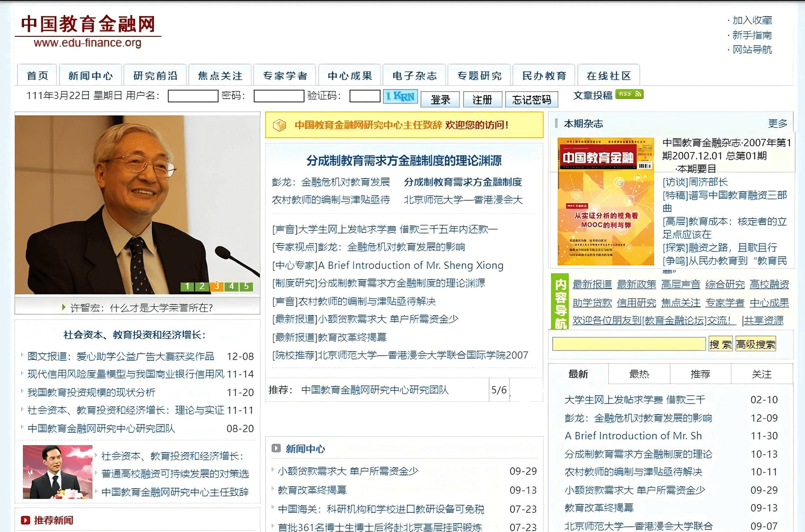Open the 新手指南 link

coord(752,35)
